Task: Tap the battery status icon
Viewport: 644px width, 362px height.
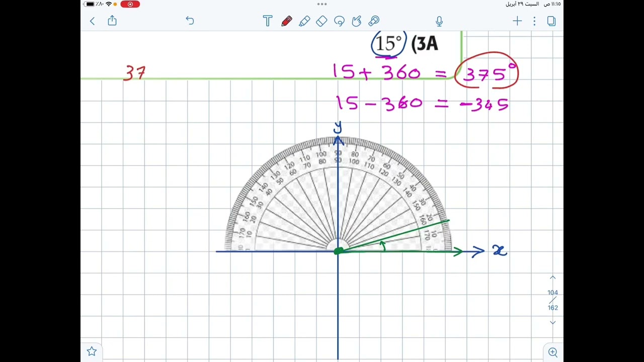Action: [x=90, y=4]
